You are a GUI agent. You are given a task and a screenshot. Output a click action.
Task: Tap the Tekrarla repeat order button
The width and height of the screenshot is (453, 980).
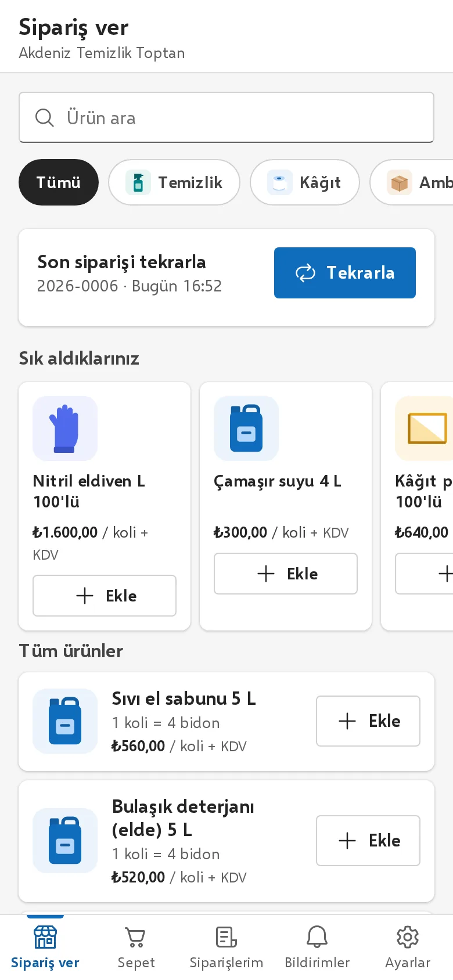(x=345, y=273)
